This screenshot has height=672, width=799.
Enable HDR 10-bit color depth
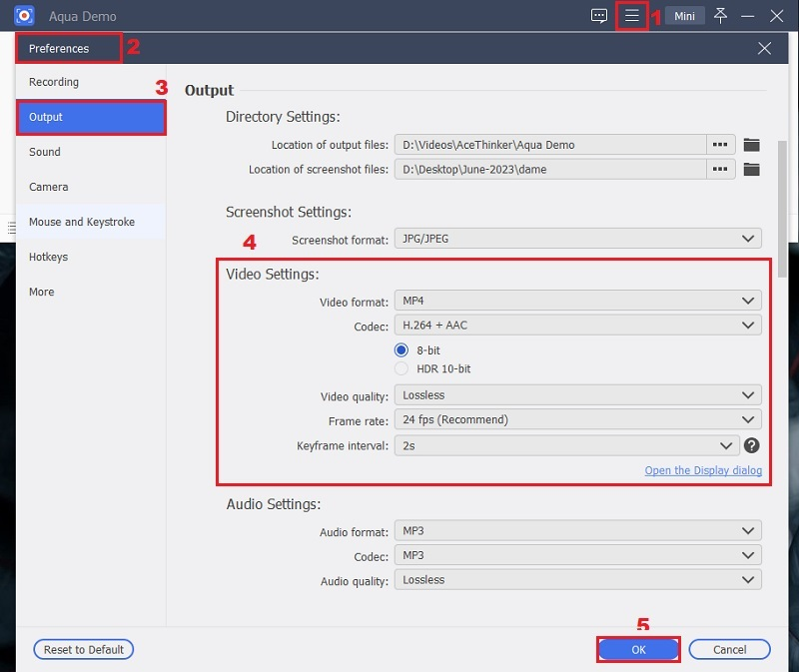pos(401,368)
